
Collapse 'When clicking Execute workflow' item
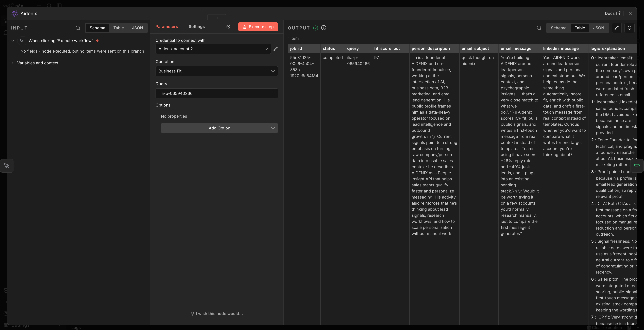coord(13,41)
